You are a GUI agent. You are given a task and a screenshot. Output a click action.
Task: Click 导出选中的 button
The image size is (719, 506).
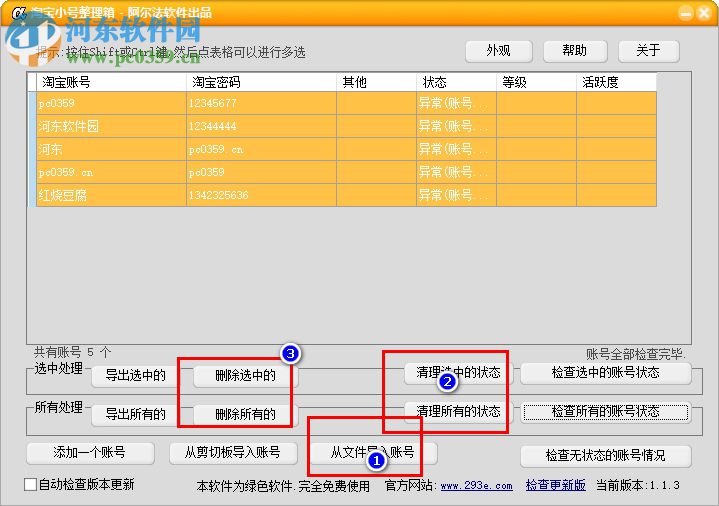(x=136, y=375)
